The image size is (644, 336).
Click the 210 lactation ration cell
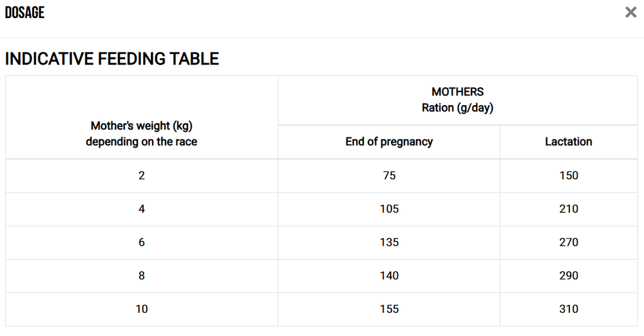pyautogui.click(x=569, y=209)
